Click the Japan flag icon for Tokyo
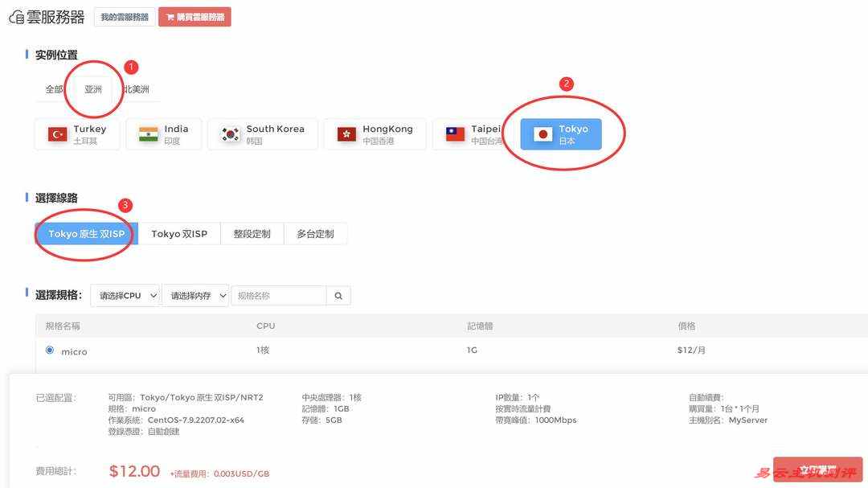 tap(543, 134)
